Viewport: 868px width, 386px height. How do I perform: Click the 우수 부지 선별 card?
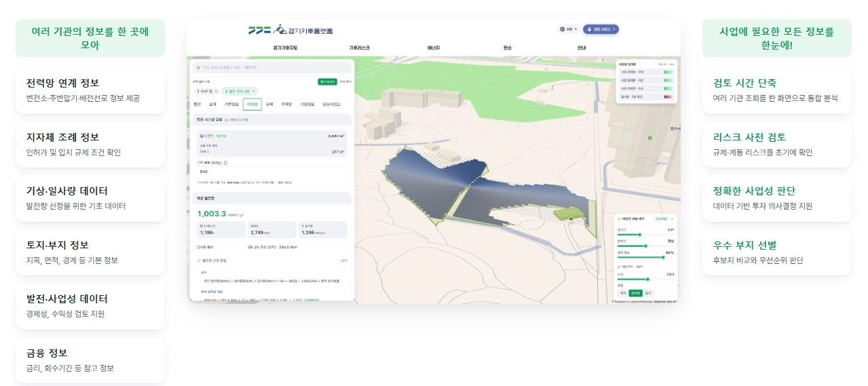tap(777, 252)
